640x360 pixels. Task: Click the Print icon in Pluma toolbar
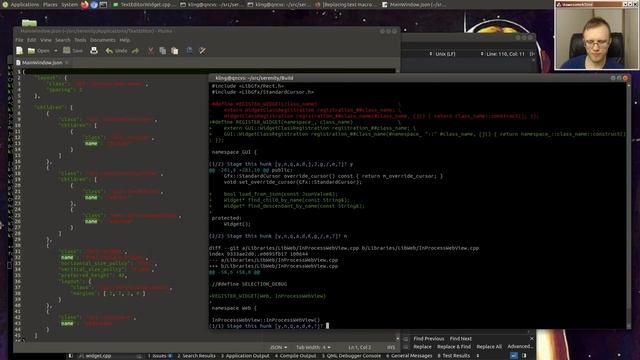(x=94, y=51)
